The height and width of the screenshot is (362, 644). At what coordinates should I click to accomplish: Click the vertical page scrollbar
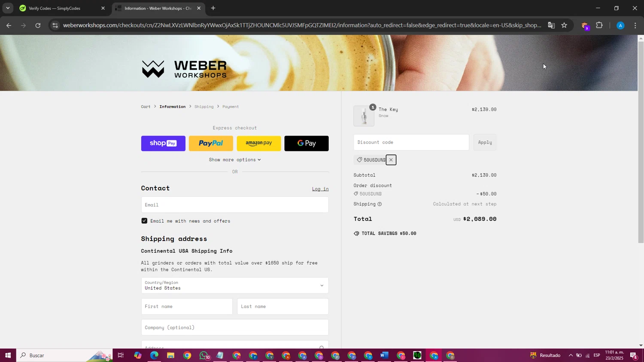641,142
